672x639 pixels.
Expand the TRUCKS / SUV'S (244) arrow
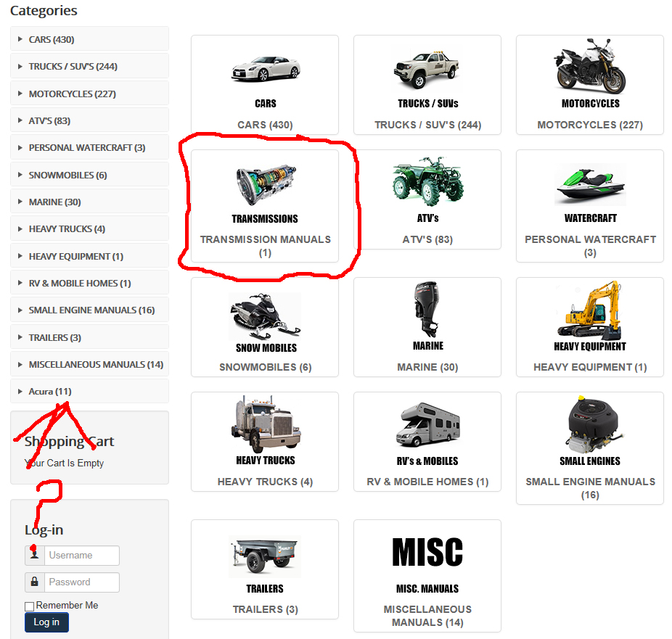(x=20, y=67)
